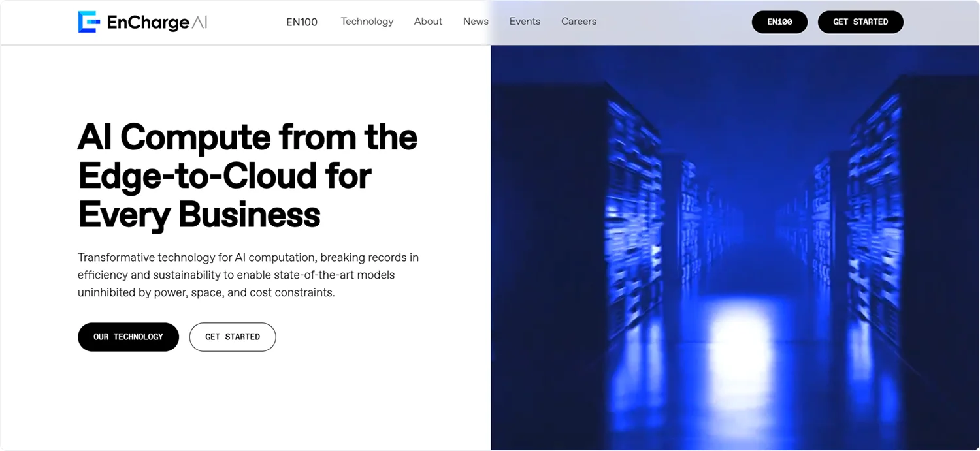The height and width of the screenshot is (451, 980).
Task: Click the Our Technology button
Action: 128,337
